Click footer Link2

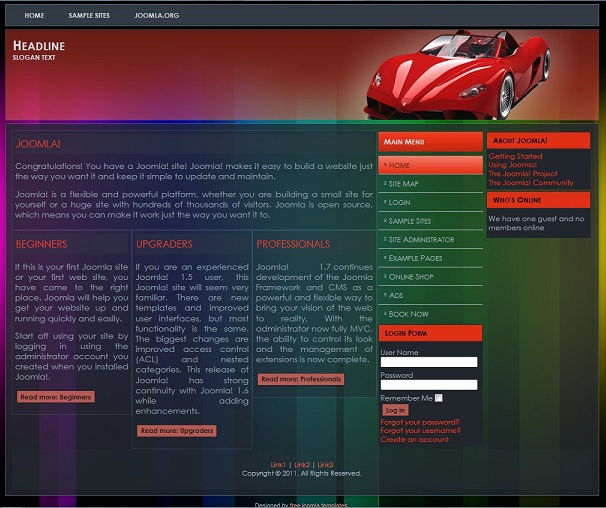[x=302, y=465]
